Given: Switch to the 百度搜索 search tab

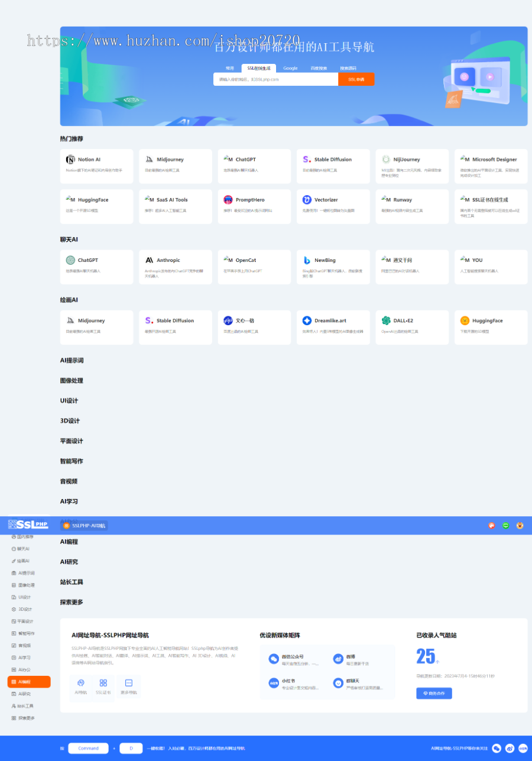Looking at the screenshot, I should [319, 68].
